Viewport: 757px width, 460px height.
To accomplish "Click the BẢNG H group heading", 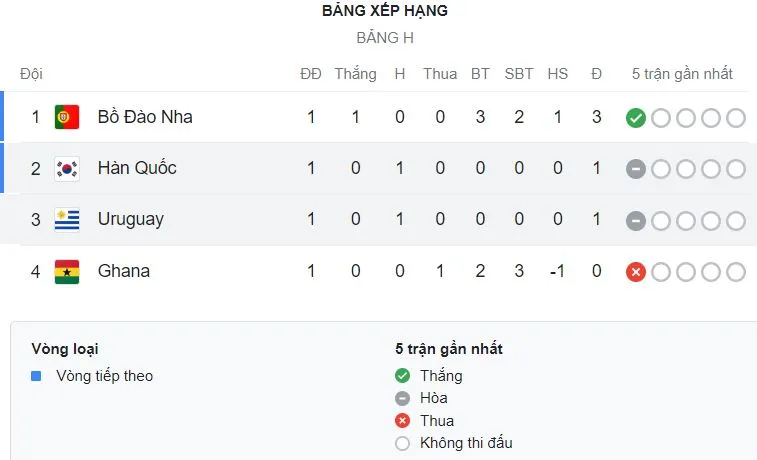I will click(384, 38).
